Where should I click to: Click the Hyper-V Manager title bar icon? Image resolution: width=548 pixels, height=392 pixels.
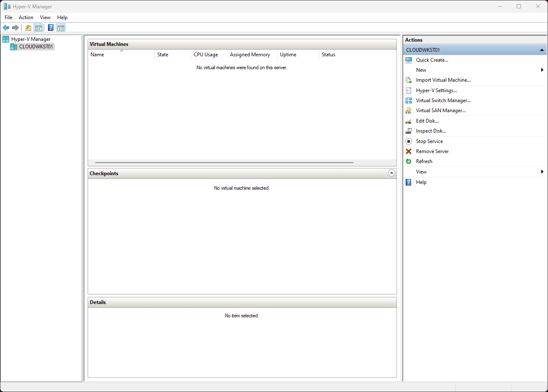tap(7, 6)
